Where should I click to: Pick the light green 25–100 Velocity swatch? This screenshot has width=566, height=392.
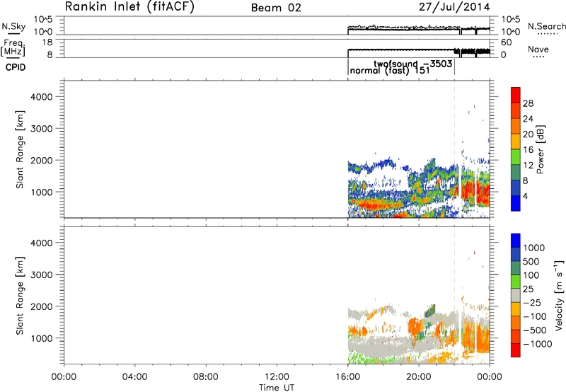click(516, 282)
